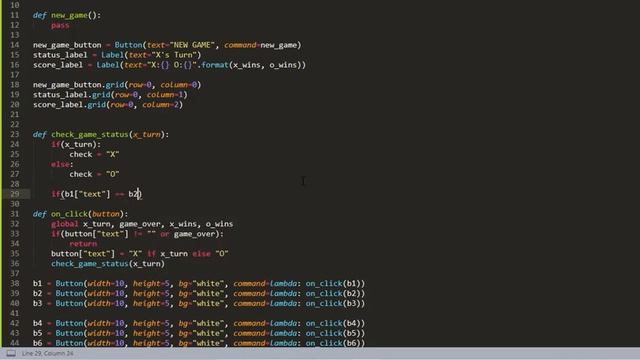Screen dimensions: 640x360
Task: Click line number 29 in the gutter
Action: point(15,194)
